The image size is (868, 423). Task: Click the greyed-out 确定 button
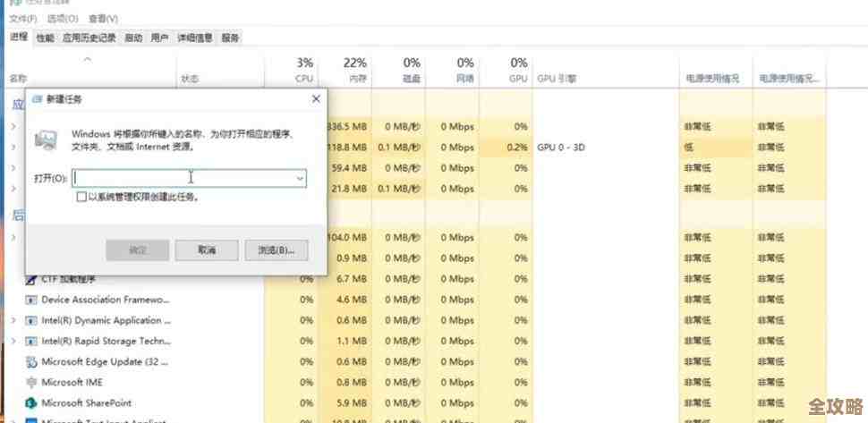[137, 250]
